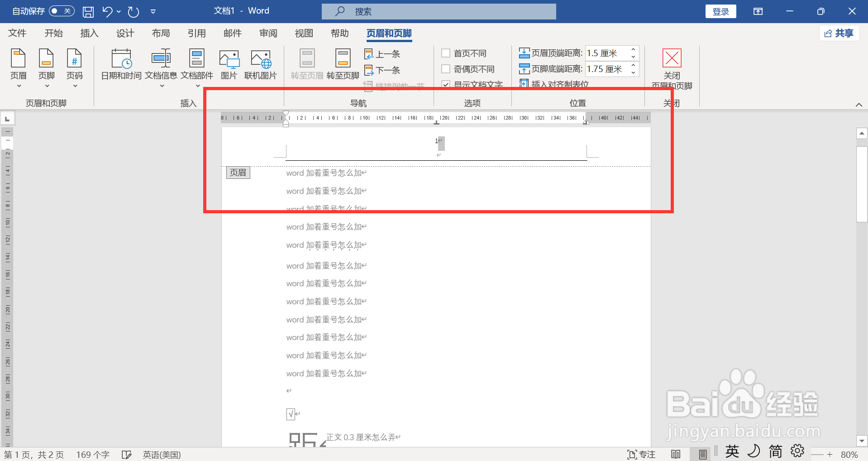
Task: Redo the last action
Action: [x=134, y=11]
